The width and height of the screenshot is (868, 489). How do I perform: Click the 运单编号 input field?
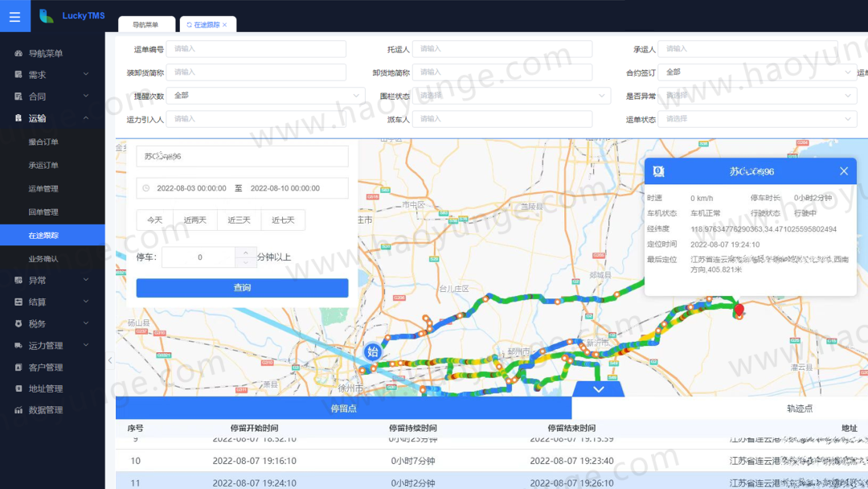tap(256, 49)
